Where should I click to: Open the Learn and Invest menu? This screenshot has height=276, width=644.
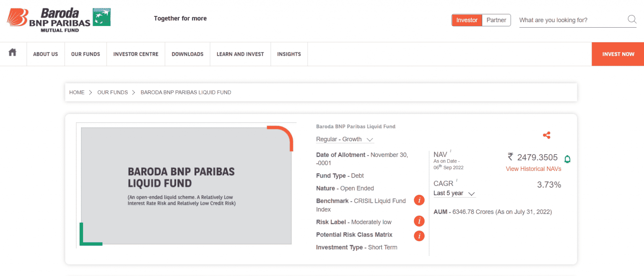tap(240, 54)
